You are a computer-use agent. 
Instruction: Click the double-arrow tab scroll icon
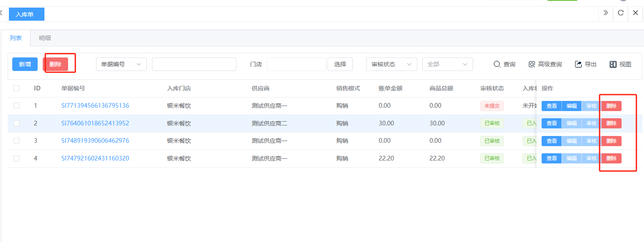pyautogui.click(x=605, y=13)
